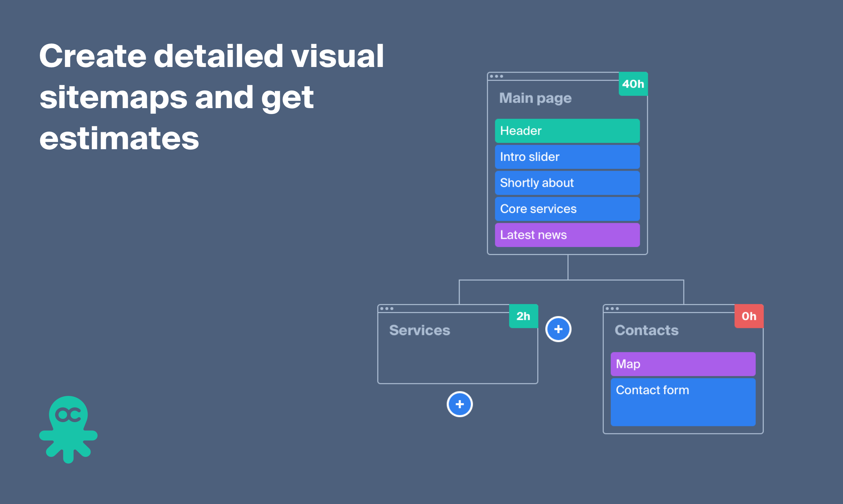843x504 pixels.
Task: Click the Contacts page title
Action: (x=646, y=330)
